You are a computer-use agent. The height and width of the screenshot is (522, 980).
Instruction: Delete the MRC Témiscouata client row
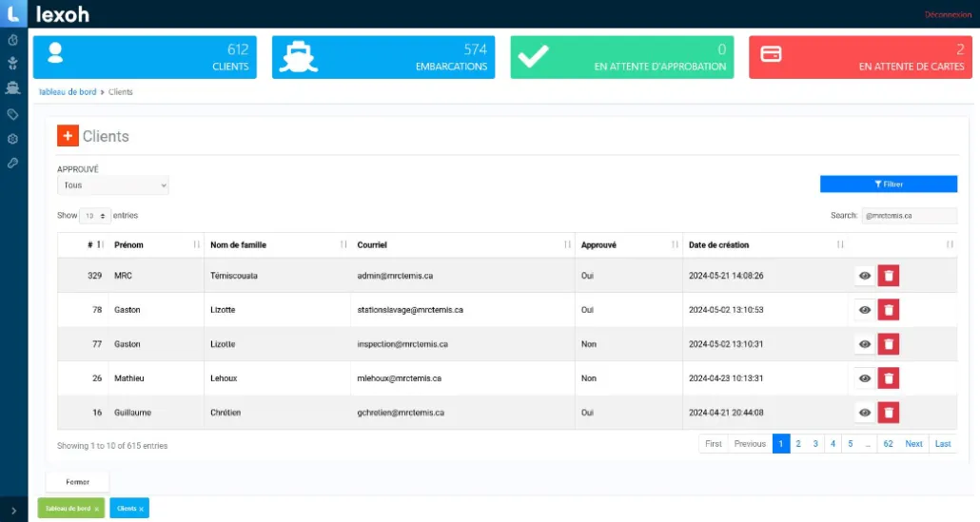pyautogui.click(x=888, y=276)
